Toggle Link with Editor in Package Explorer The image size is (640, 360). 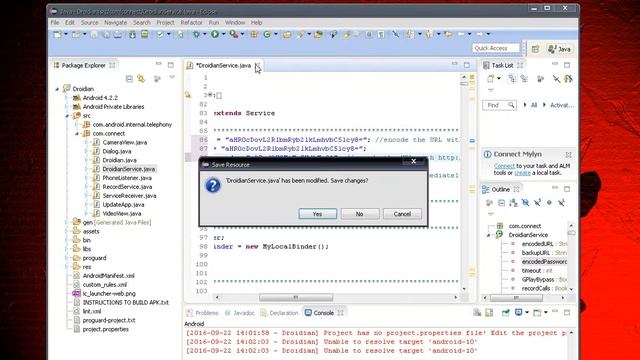pos(141,78)
